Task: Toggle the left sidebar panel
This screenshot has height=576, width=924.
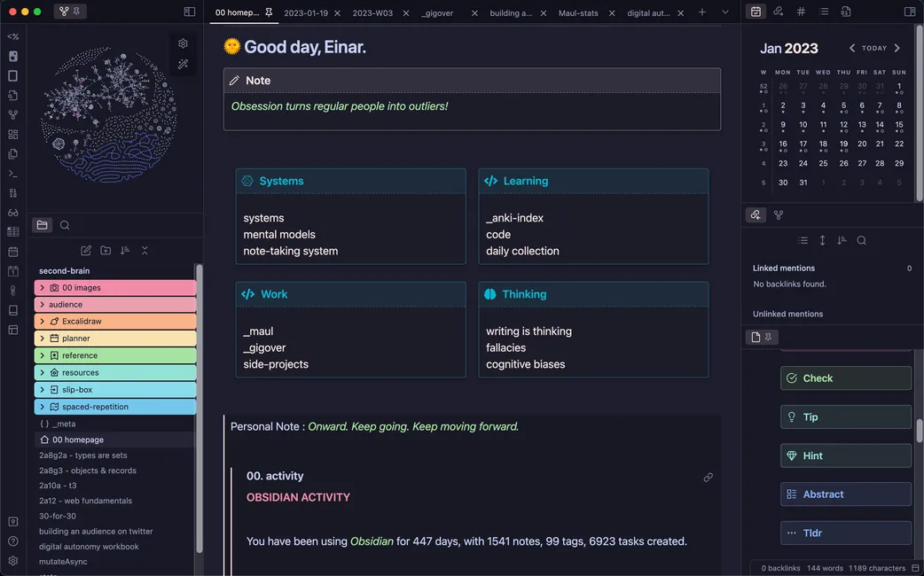Action: tap(189, 12)
